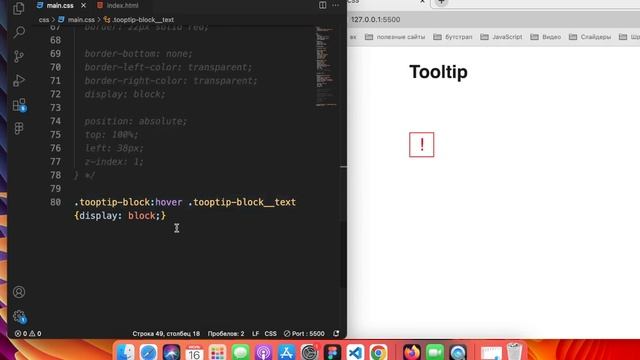The image size is (640, 360).
Task: Open the 'Видео' bookmarks folder
Action: click(x=546, y=37)
